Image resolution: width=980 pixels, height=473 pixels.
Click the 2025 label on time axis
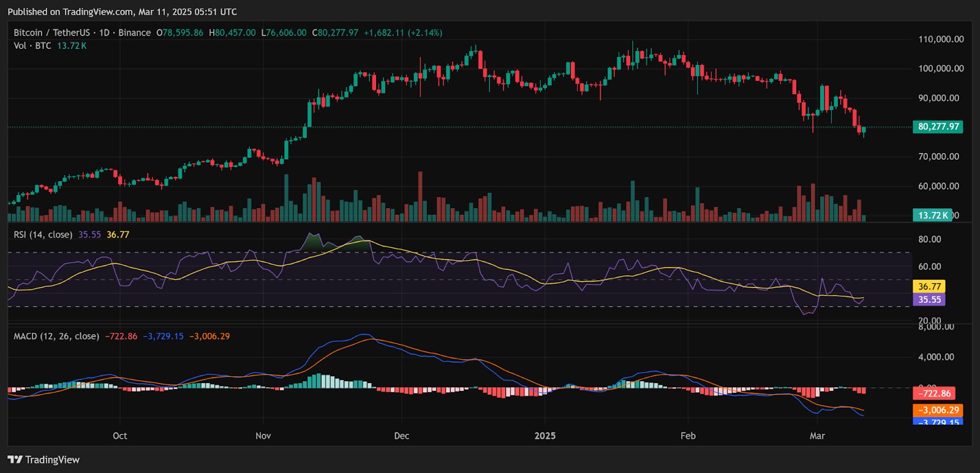click(545, 436)
